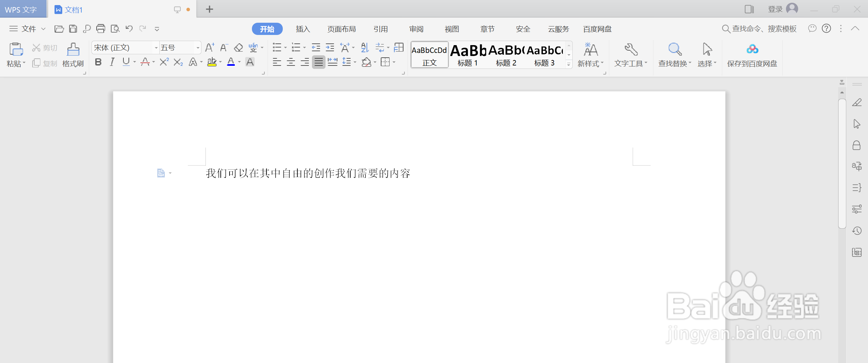Viewport: 868px width, 363px height.
Task: Click the clear formatting eraser icon
Action: pyautogui.click(x=238, y=47)
